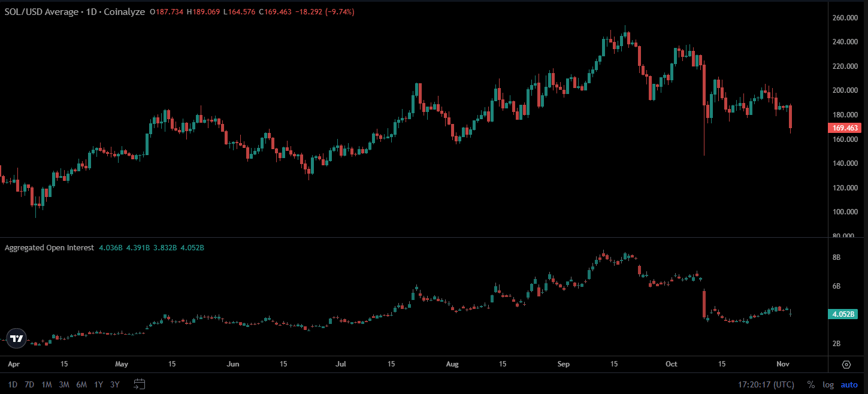
Task: Click the red 169.463 last price label
Action: coord(845,128)
